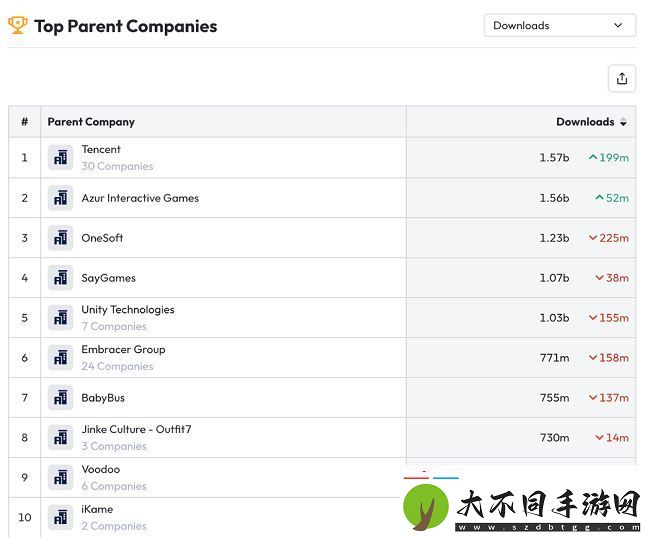650x537 pixels.
Task: Click the Azur Interactive Games building icon
Action: pos(61,198)
